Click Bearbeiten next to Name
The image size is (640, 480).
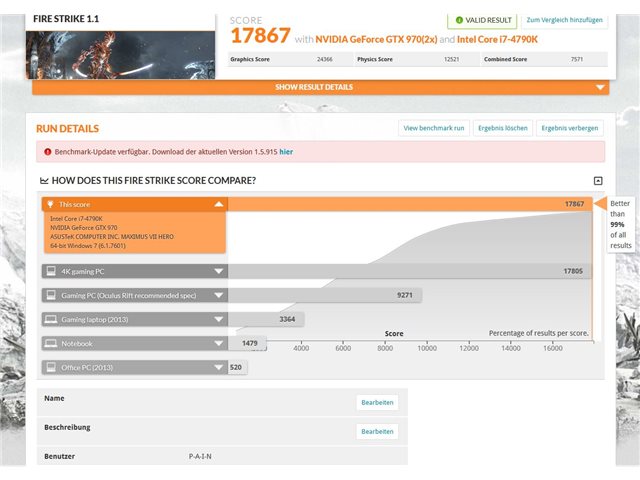pos(377,402)
